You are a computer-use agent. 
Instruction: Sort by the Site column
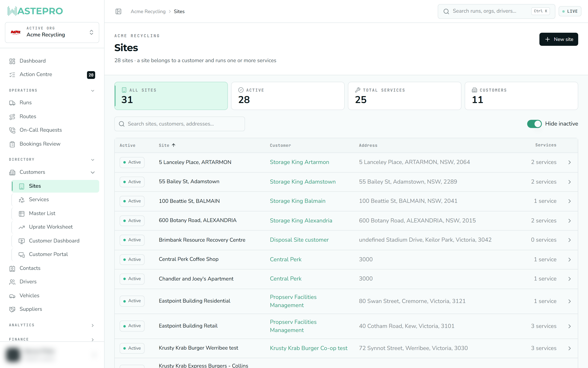pos(167,145)
